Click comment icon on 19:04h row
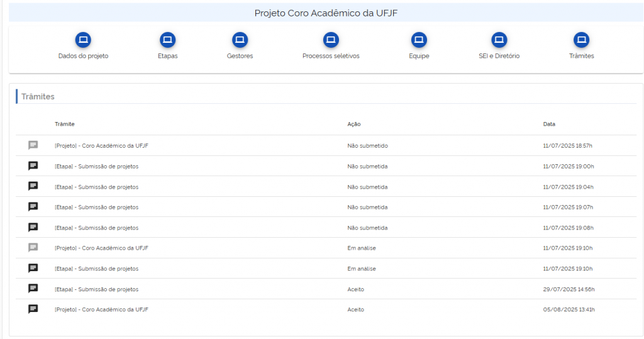 (33, 186)
